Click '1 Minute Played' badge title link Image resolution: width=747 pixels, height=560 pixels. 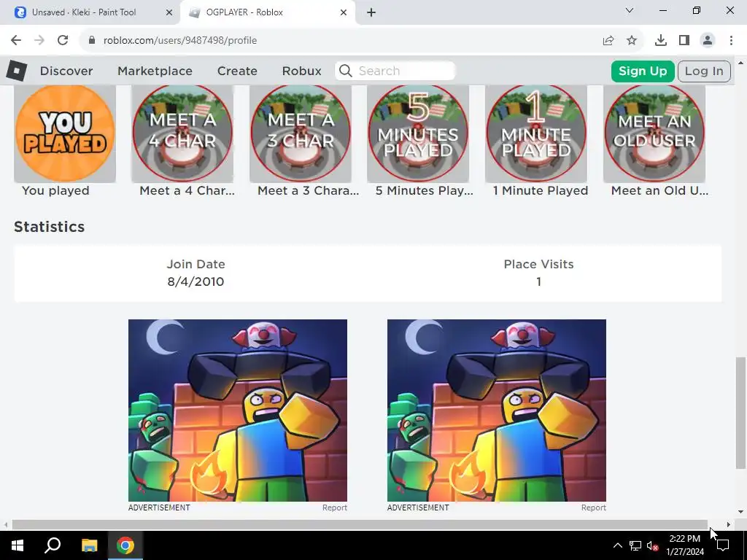(x=541, y=190)
